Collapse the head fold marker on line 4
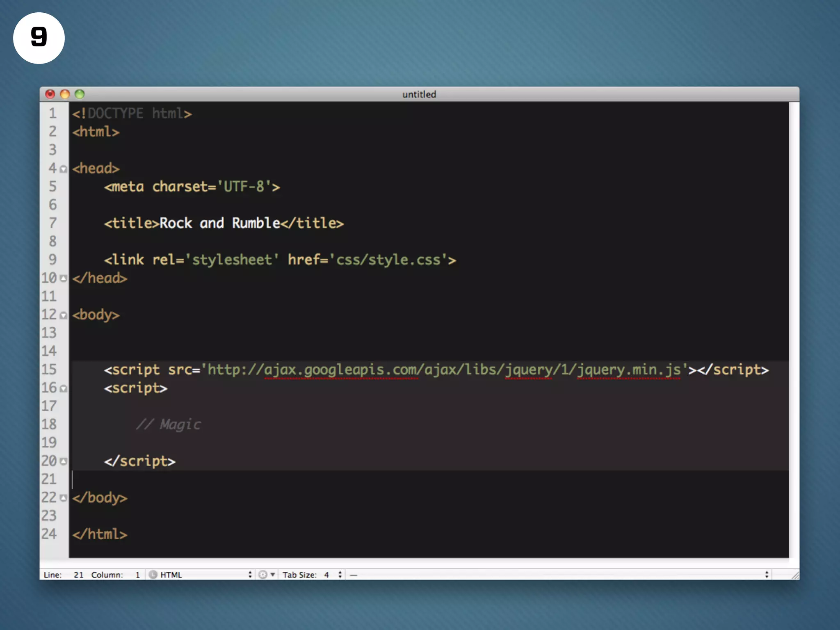840x630 pixels. click(63, 169)
